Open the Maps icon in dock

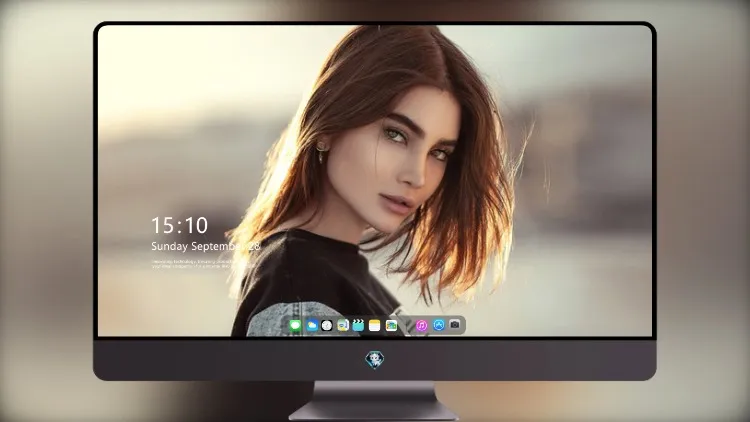point(343,325)
